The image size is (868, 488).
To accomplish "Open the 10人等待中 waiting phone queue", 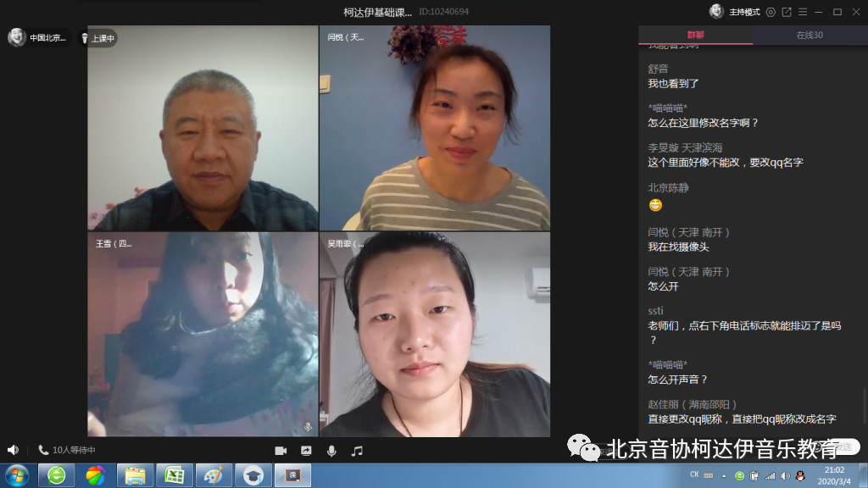I will click(66, 450).
